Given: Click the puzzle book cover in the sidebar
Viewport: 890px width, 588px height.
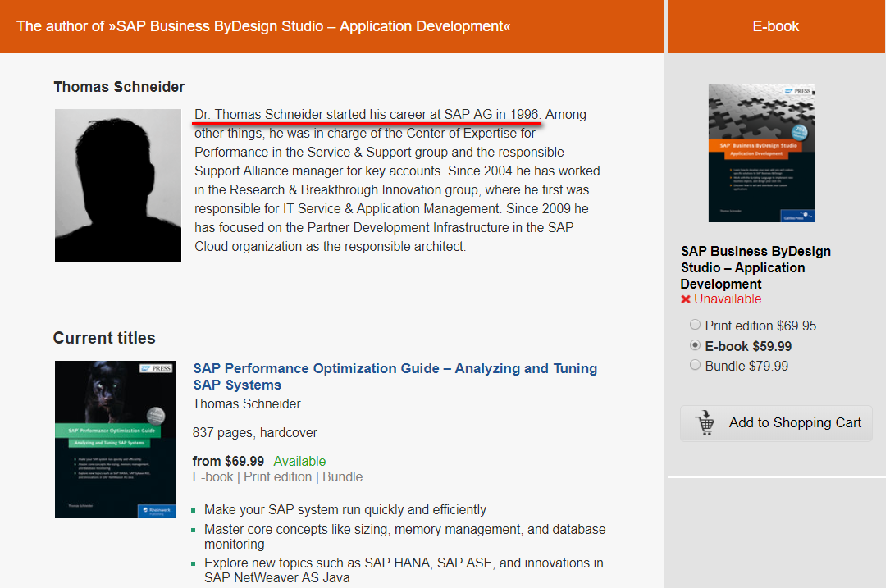Looking at the screenshot, I should [x=761, y=153].
